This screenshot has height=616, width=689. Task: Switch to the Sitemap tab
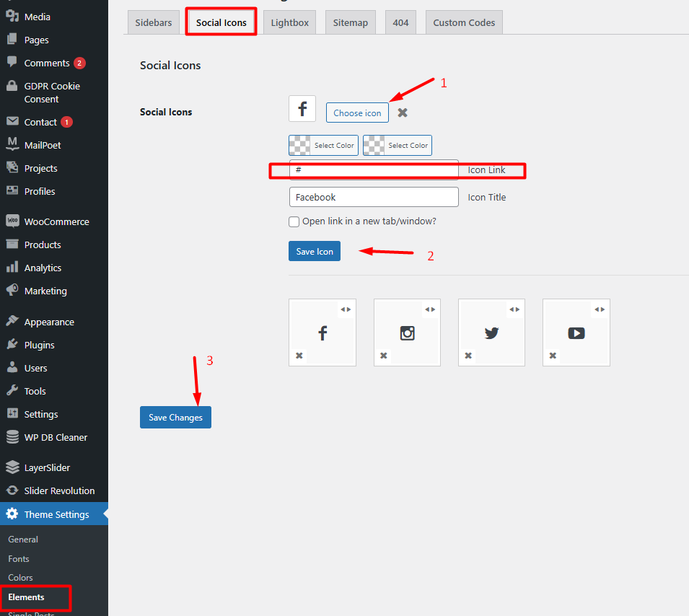(x=350, y=22)
